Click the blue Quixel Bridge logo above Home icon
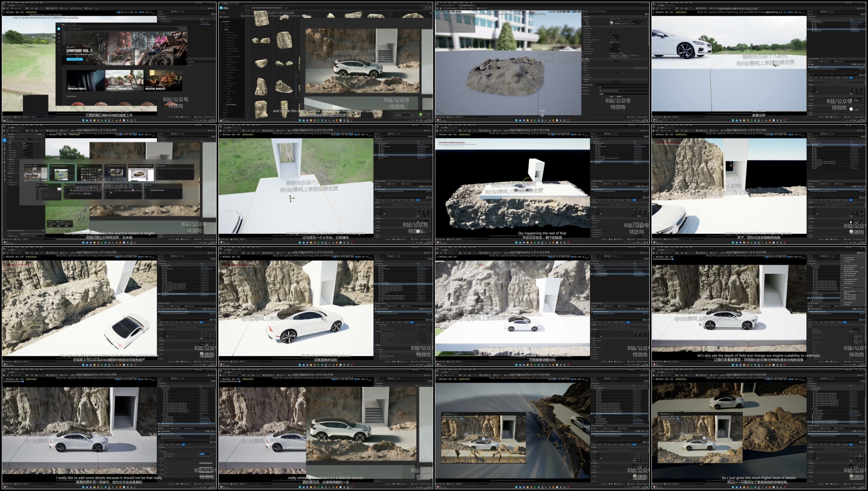 pyautogui.click(x=59, y=29)
